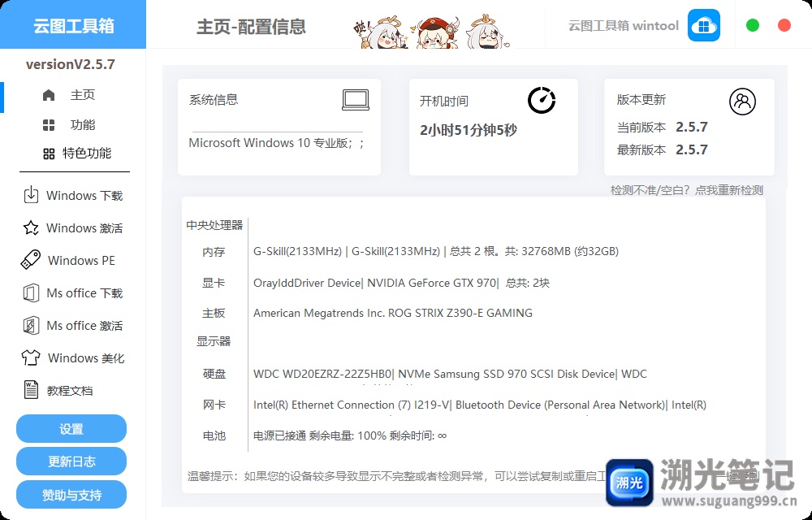Screen dimensions: 812x520
Task: Click the 设置 button
Action: (71, 429)
